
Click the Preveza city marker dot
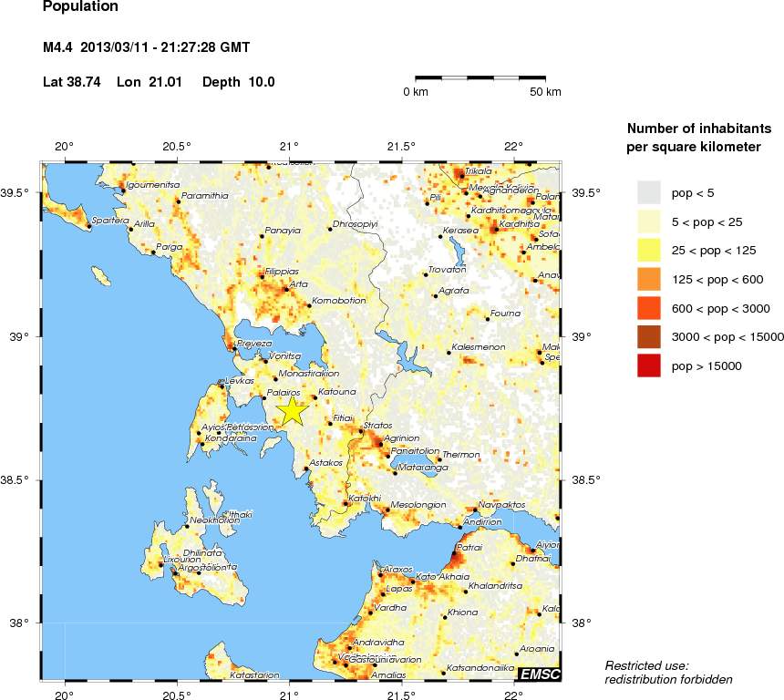pos(234,349)
